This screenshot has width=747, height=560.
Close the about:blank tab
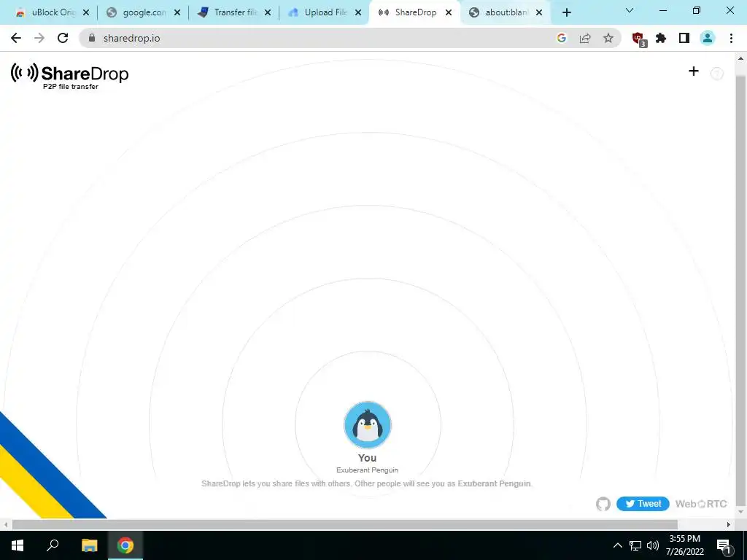(539, 13)
